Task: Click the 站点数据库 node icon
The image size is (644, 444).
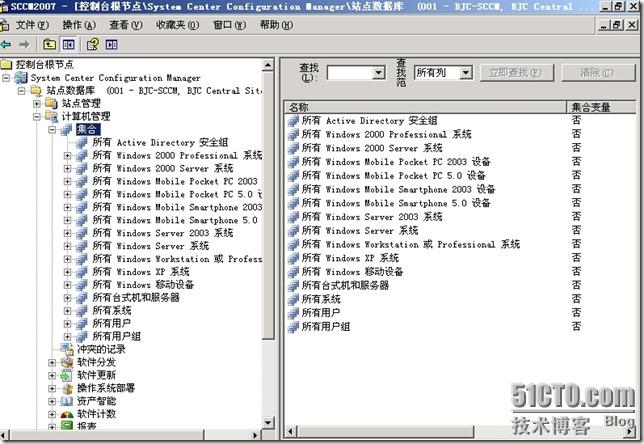Action: [36, 90]
